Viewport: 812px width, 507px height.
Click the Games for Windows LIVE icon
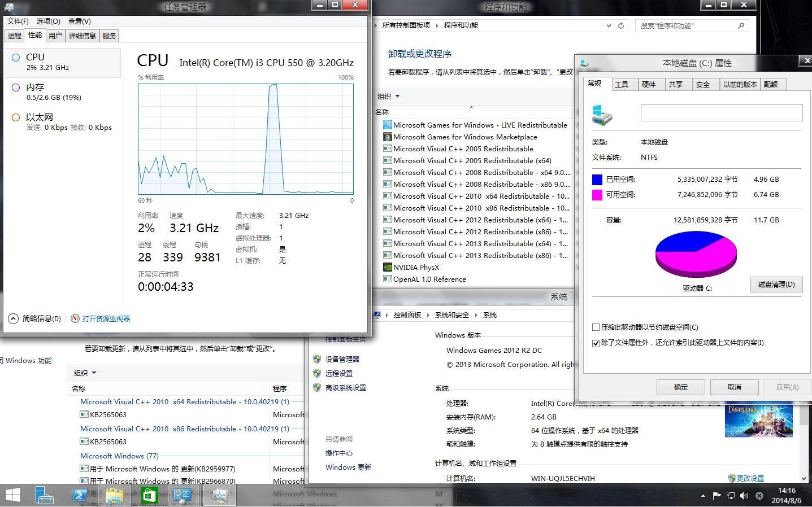click(x=387, y=125)
